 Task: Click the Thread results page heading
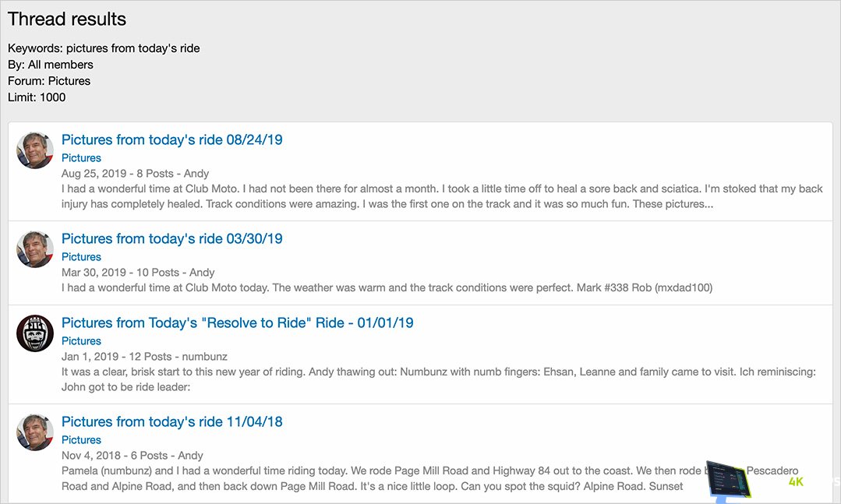coord(66,19)
